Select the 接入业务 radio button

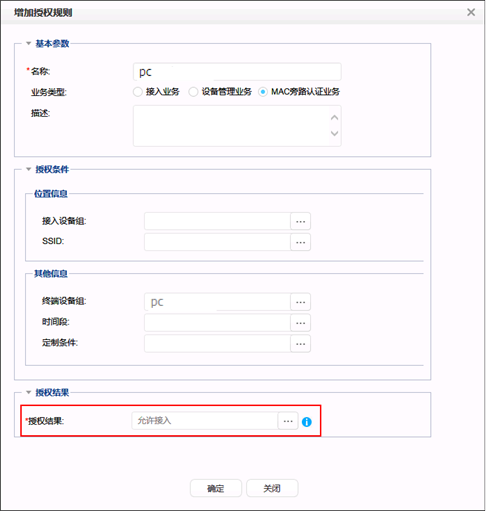click(x=137, y=92)
